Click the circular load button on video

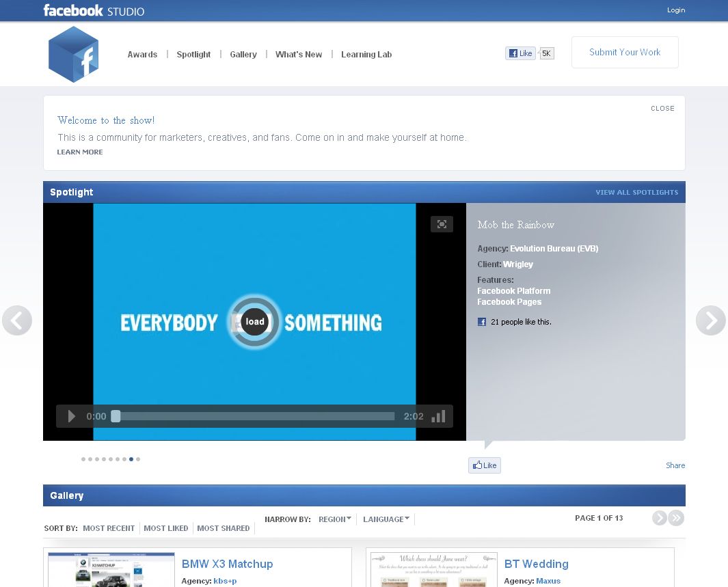(x=254, y=322)
